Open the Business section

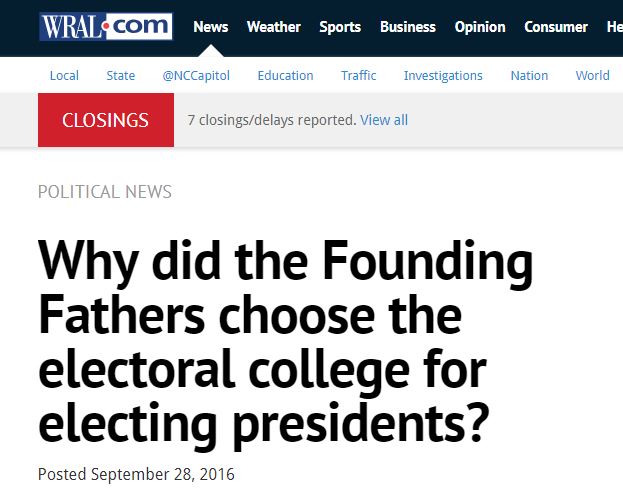[408, 27]
